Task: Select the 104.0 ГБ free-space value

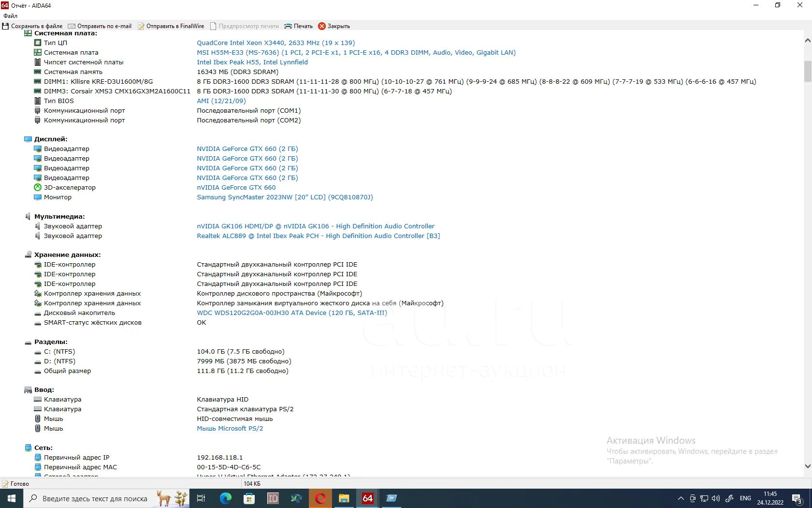Action: (x=241, y=351)
